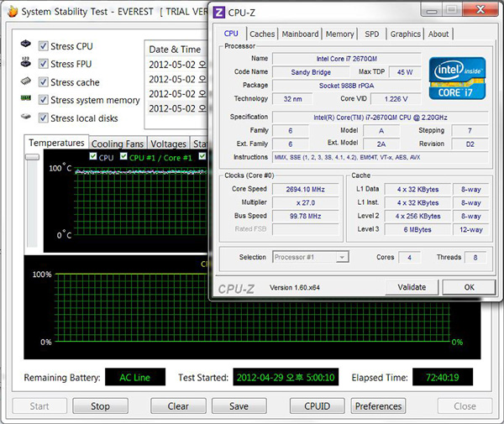Open the Voltages tab in EVEREST
The width and height of the screenshot is (504, 424).
pyautogui.click(x=169, y=144)
